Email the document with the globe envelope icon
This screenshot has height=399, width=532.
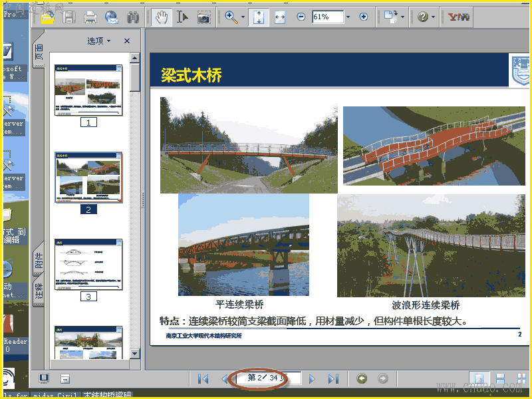point(112,17)
